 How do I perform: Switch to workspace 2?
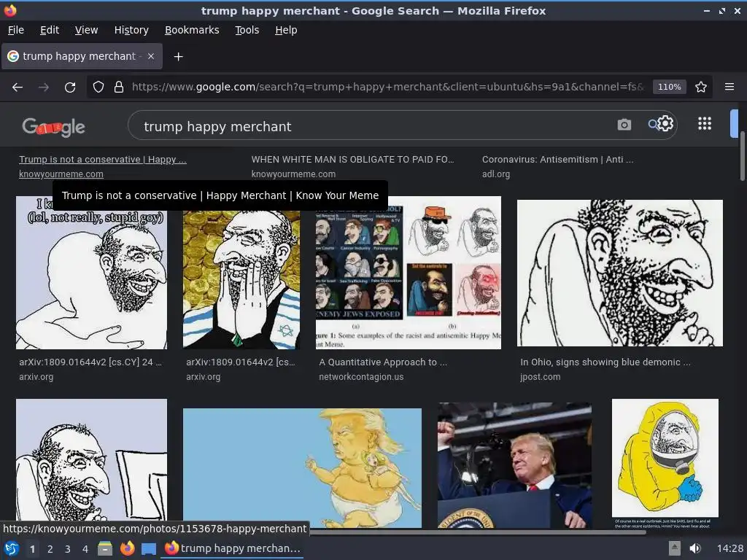(50, 549)
